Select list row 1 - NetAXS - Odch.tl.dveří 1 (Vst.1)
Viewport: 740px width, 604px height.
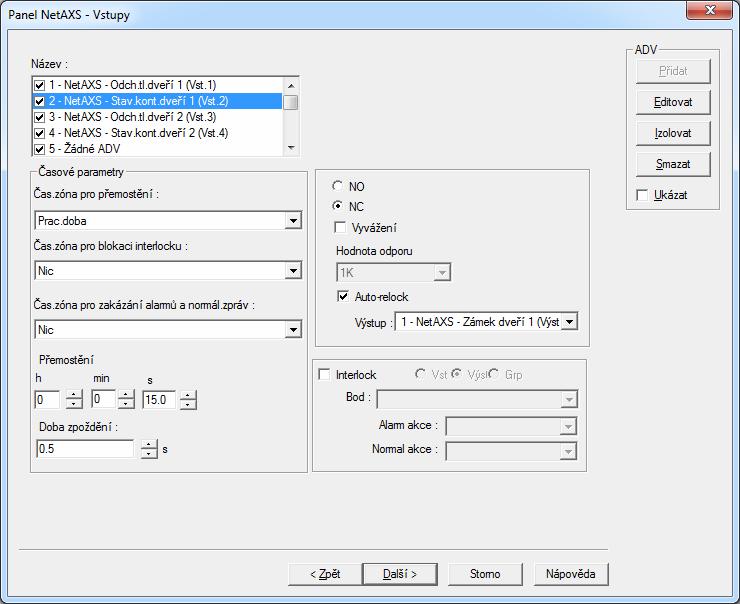click(x=158, y=85)
